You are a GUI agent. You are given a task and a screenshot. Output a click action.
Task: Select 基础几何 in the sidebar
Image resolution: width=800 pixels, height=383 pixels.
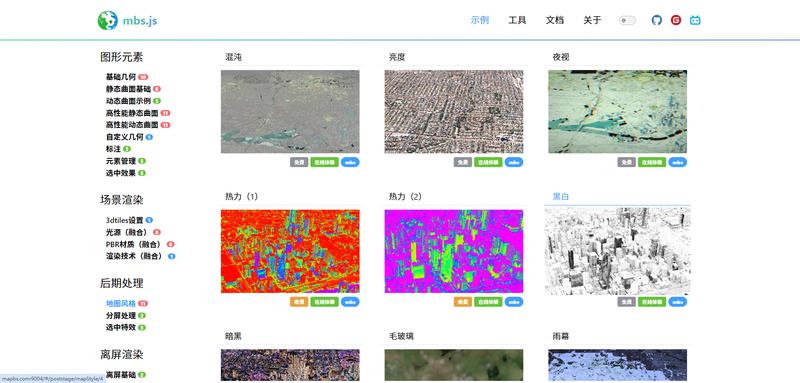121,77
